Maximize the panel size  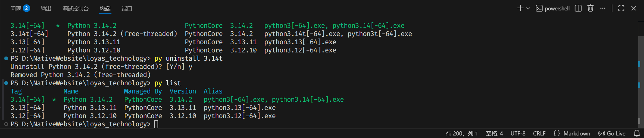[x=621, y=9]
